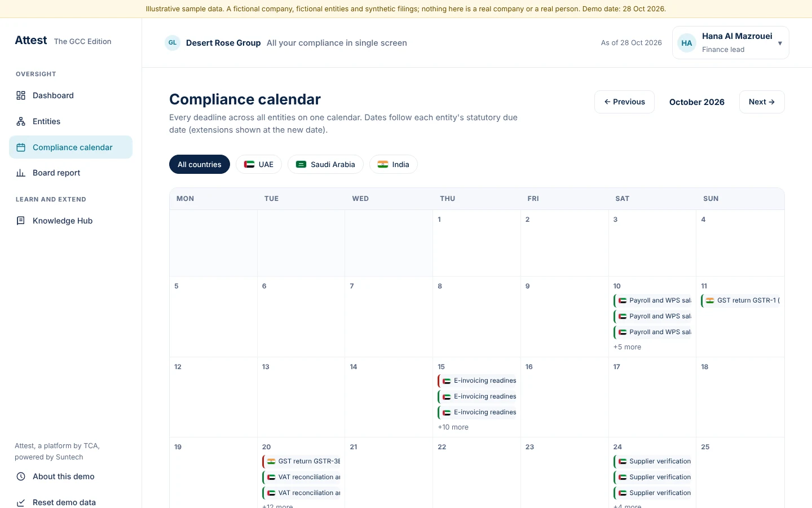This screenshot has height=508, width=812.
Task: Click the Dashboard grid icon
Action: 21,95
